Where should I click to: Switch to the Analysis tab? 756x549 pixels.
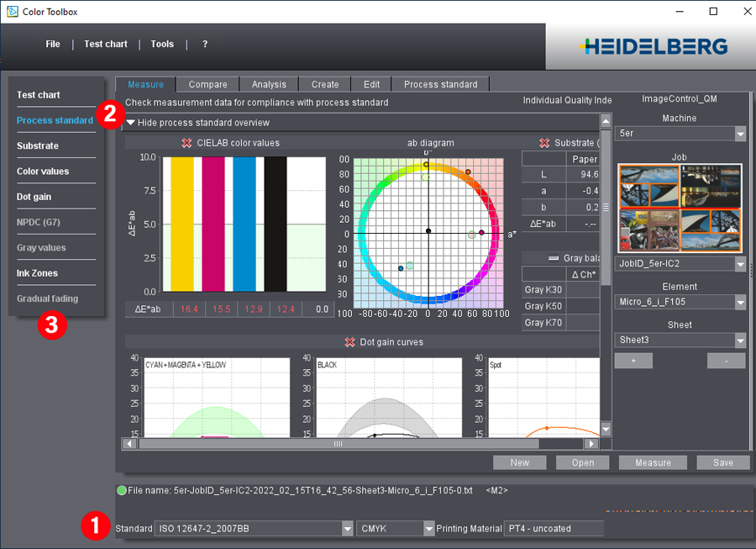pos(269,84)
